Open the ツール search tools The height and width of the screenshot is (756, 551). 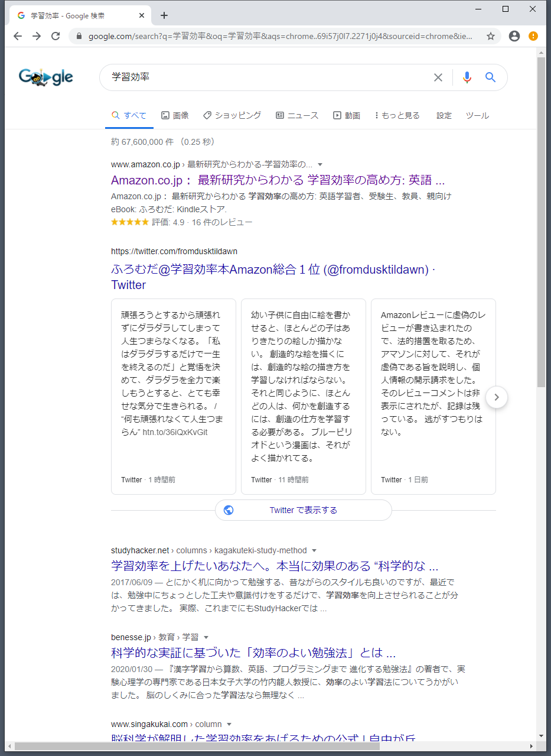[x=477, y=116]
